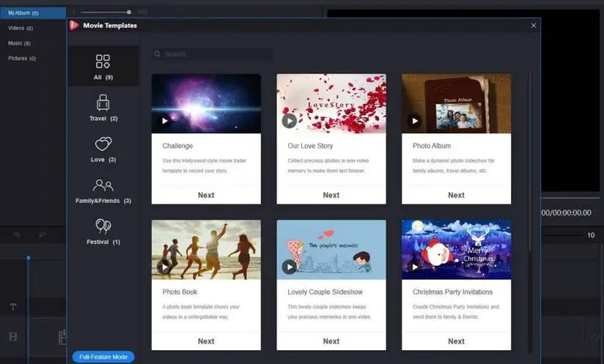Switch to Full-Feature Mode
The width and height of the screenshot is (604, 364).
[x=103, y=357]
